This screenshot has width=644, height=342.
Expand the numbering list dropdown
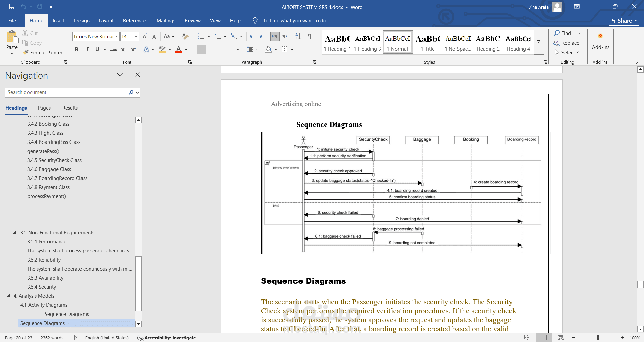[x=225, y=36]
